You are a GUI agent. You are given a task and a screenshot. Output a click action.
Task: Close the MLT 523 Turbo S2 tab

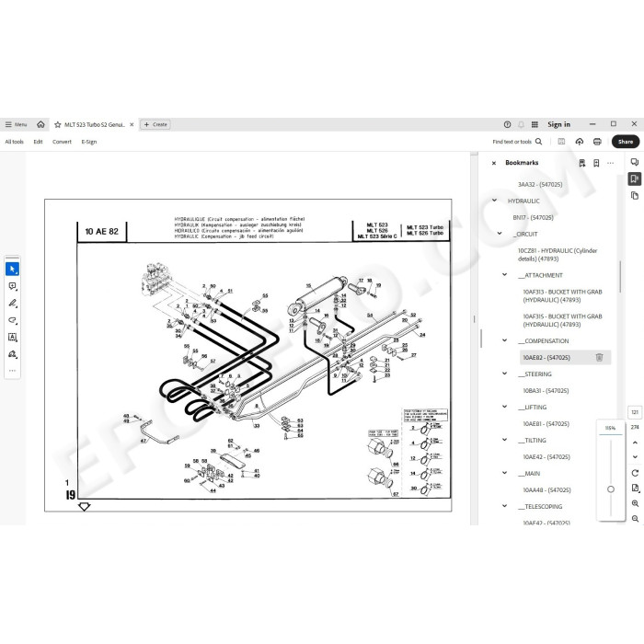click(x=132, y=124)
